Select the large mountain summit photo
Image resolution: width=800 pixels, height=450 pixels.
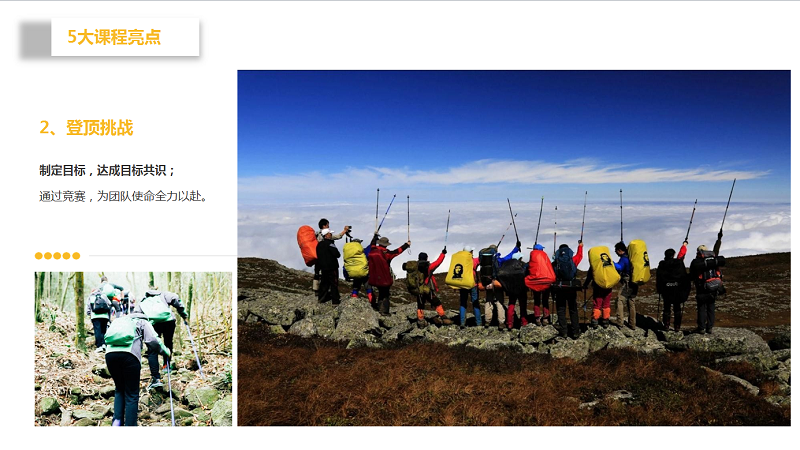click(514, 248)
